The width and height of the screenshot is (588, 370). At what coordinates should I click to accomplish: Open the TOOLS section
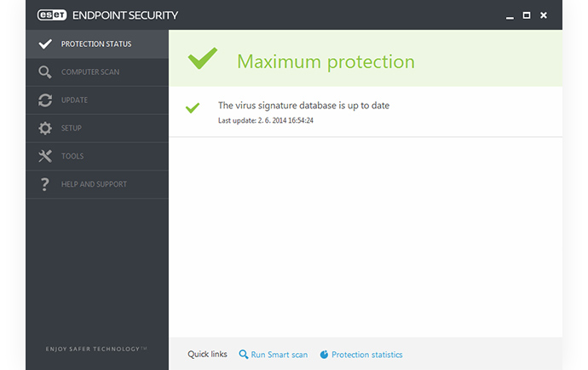click(x=97, y=156)
